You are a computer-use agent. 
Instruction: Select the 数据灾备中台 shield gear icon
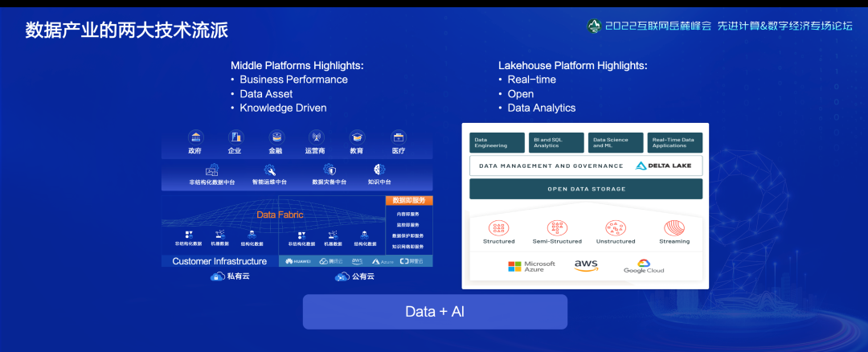tap(329, 170)
